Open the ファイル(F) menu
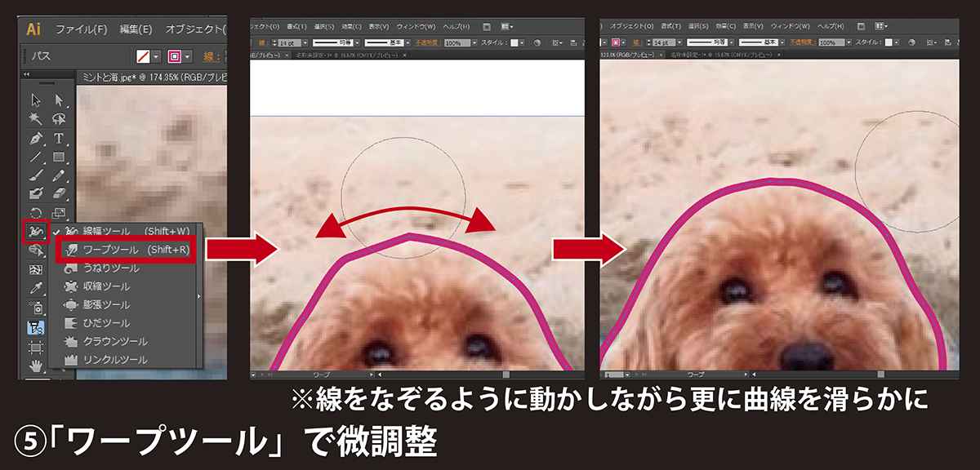This screenshot has height=470, width=980. coord(81,29)
